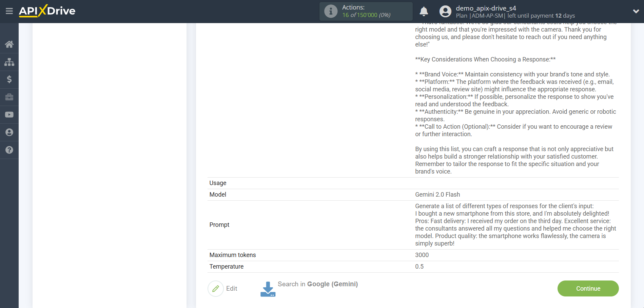Click the pencil Edit icon

[x=216, y=288]
